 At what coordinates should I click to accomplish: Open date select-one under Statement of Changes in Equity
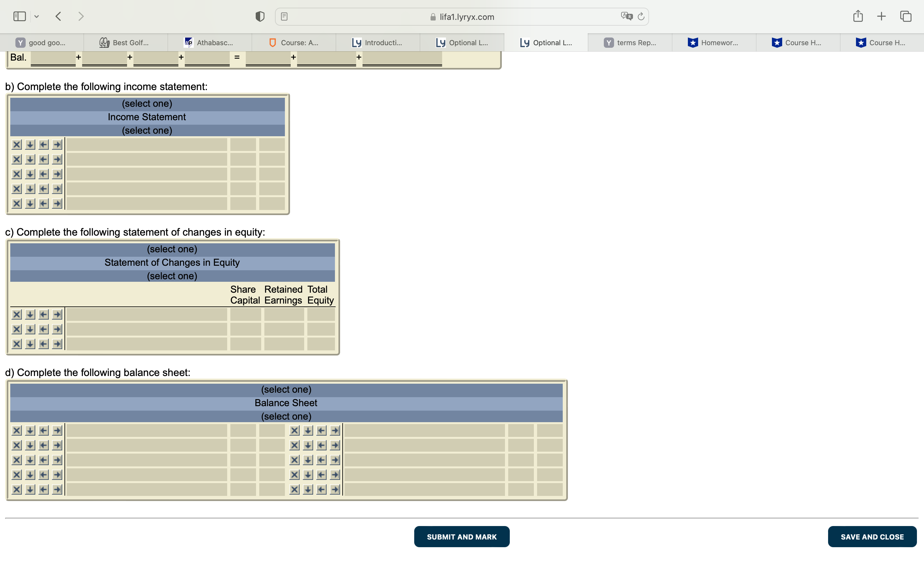click(x=172, y=276)
